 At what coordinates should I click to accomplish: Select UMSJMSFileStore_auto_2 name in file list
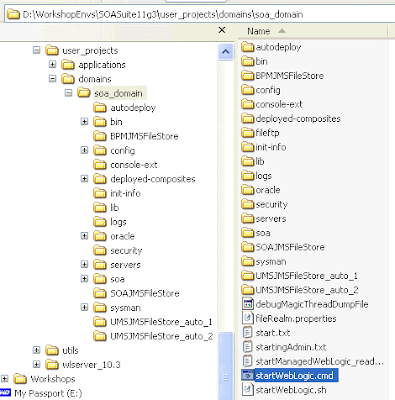coord(307,290)
